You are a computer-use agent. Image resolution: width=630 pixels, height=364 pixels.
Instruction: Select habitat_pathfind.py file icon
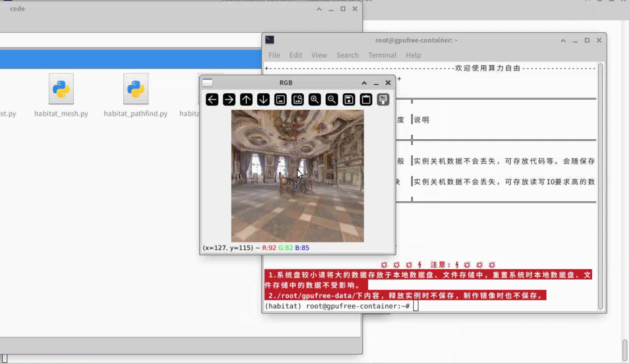[x=136, y=89]
